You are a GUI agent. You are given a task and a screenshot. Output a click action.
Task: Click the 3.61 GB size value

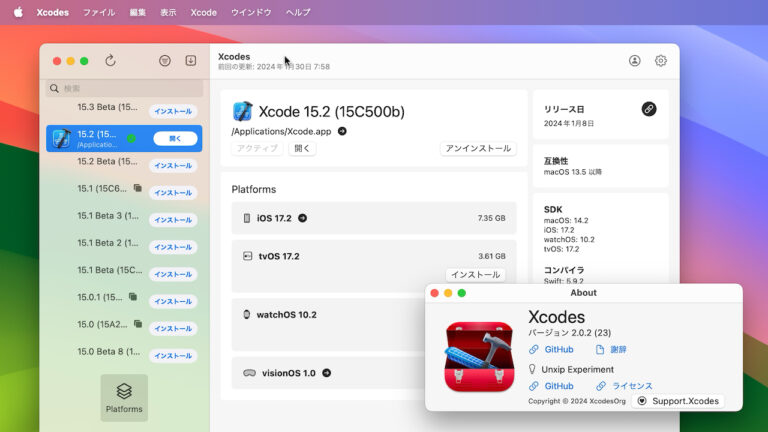click(x=491, y=256)
